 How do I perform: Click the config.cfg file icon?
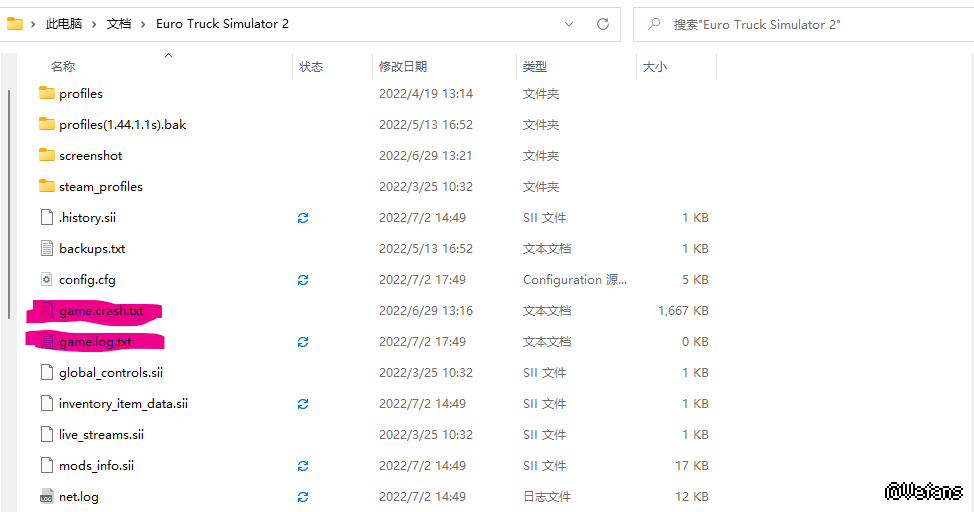click(46, 280)
